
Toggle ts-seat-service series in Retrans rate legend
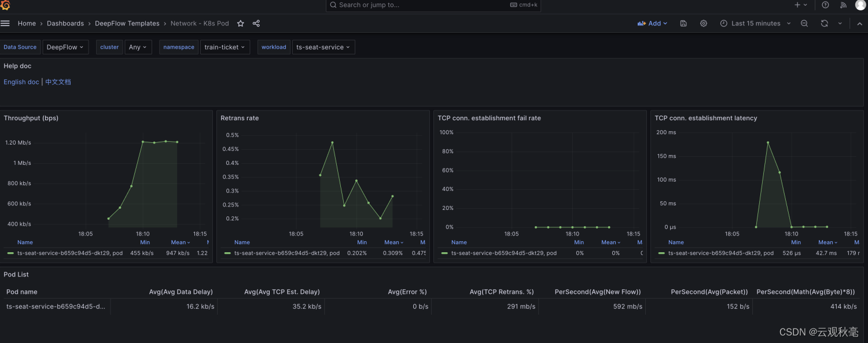click(287, 253)
